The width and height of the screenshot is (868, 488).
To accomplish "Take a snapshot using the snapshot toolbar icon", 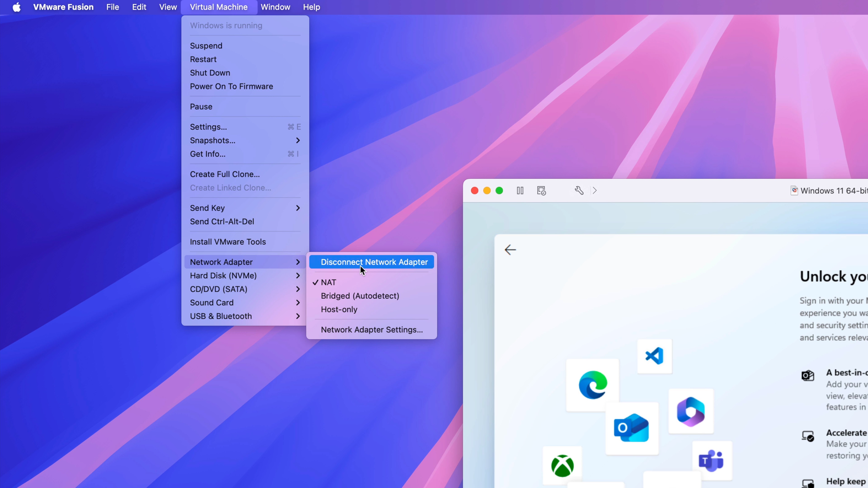I will (541, 190).
